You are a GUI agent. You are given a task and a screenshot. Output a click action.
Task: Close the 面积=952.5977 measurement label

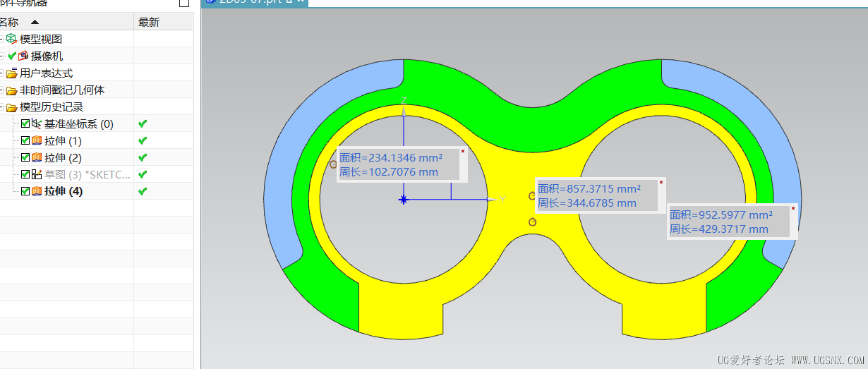tap(793, 208)
